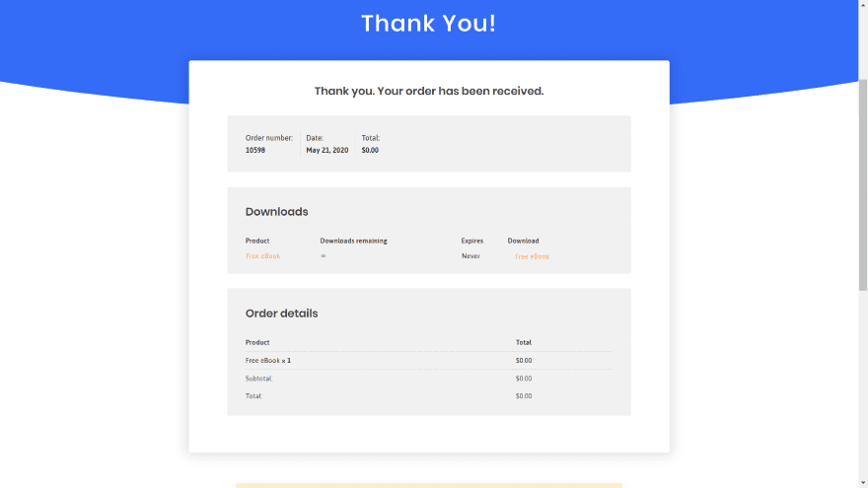Click the Downloads remaining column header

(x=353, y=241)
